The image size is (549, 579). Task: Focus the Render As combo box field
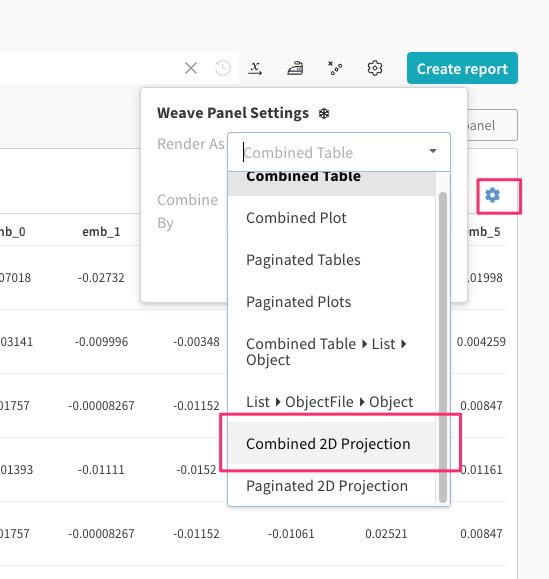click(x=339, y=152)
